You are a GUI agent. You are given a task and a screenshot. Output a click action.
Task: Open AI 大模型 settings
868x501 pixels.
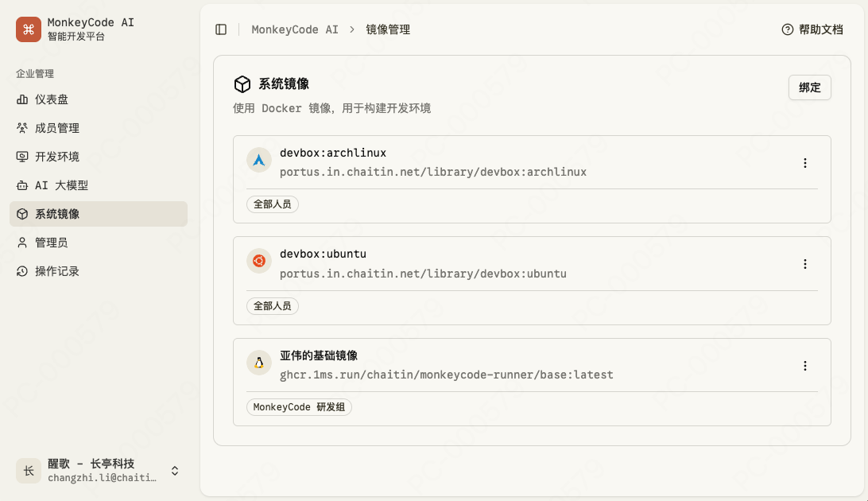pos(61,185)
